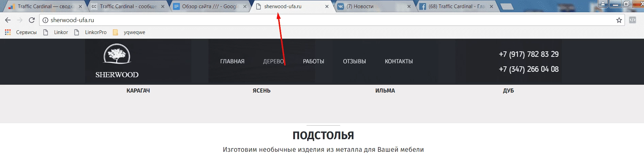Screen dimensions: 644x163
Task: Select the КАРАГАЧ wood type
Action: point(138,91)
